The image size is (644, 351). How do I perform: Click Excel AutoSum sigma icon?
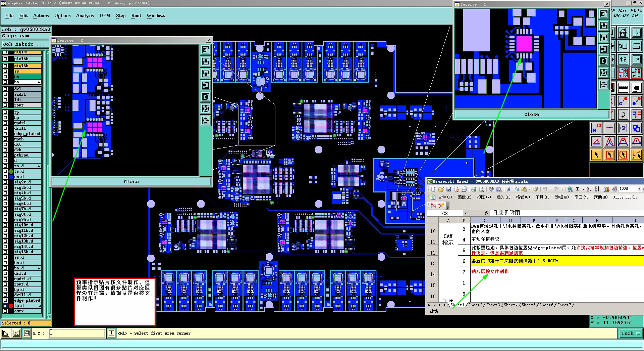click(578, 189)
